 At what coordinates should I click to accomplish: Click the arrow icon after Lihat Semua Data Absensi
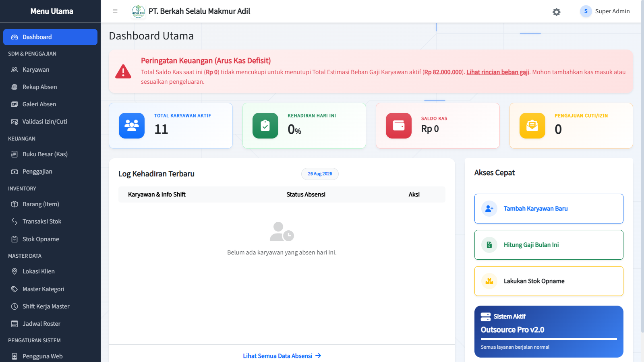point(318,356)
